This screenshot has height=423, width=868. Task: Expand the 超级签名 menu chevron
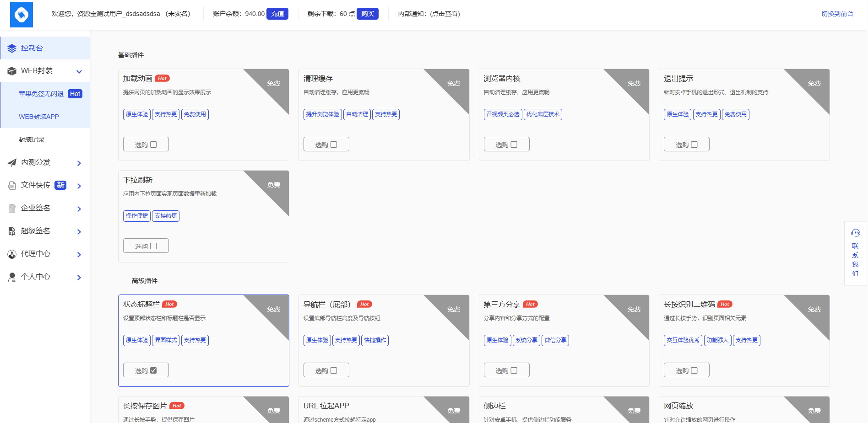pos(79,231)
